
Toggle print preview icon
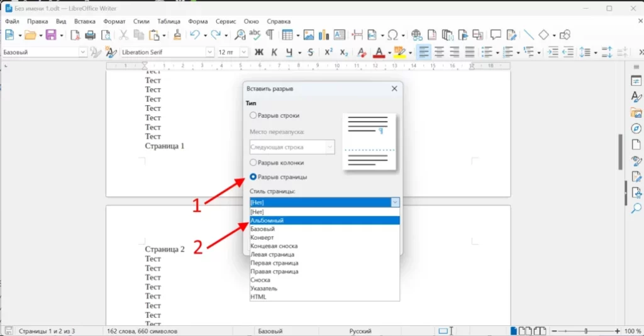pos(106,35)
